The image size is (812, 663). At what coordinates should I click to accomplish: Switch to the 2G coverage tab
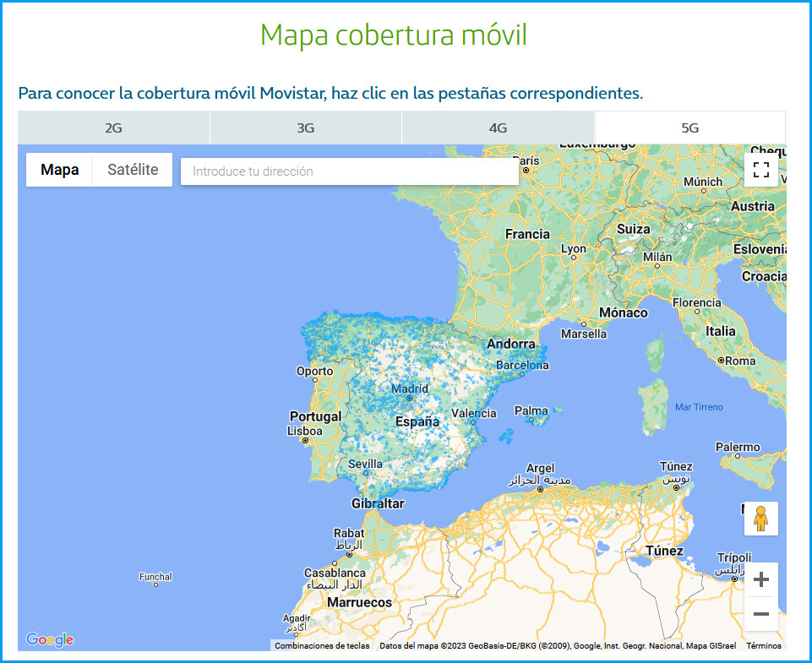pos(113,128)
